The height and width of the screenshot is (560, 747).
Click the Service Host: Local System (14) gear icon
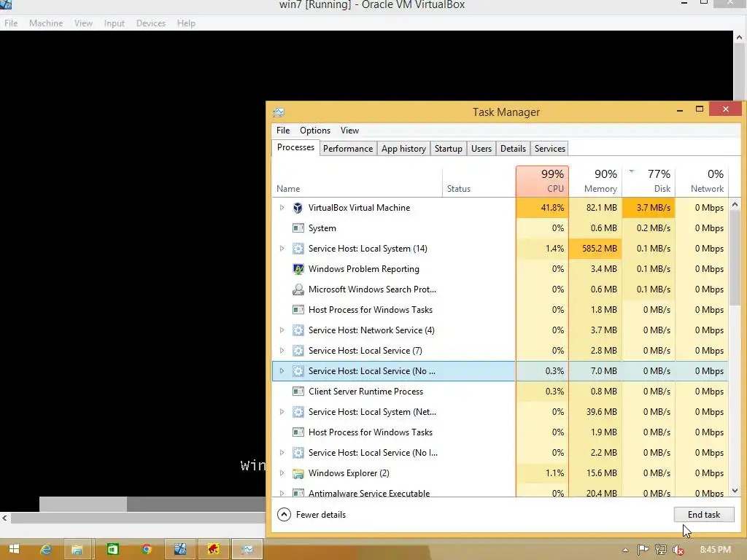tap(298, 249)
